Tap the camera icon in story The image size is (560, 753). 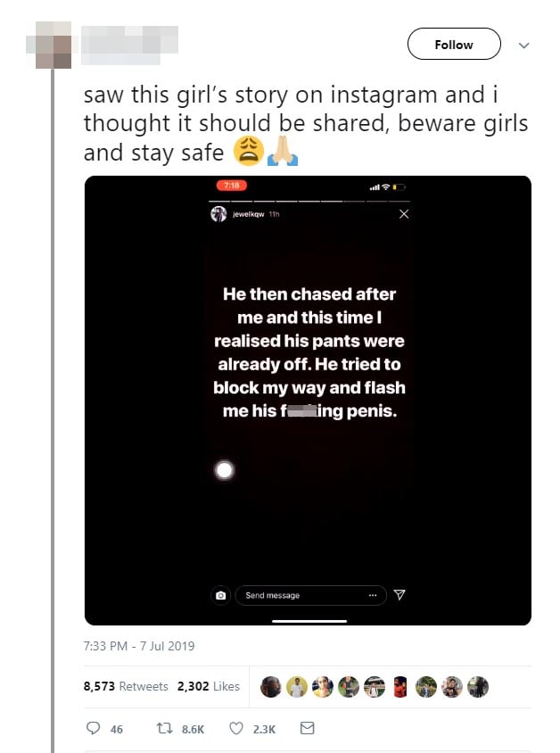[x=221, y=595]
